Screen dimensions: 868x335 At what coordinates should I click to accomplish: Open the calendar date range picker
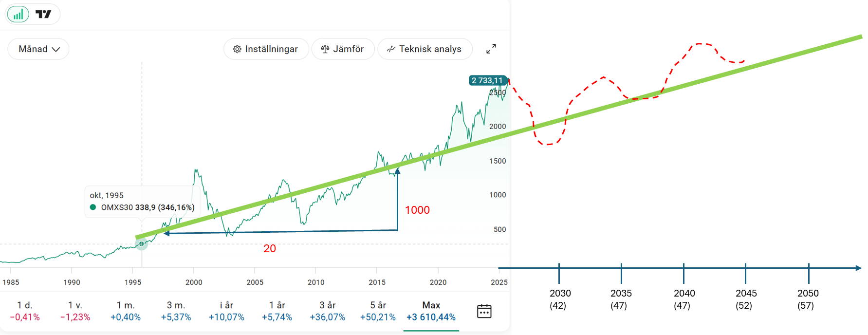pos(484,311)
